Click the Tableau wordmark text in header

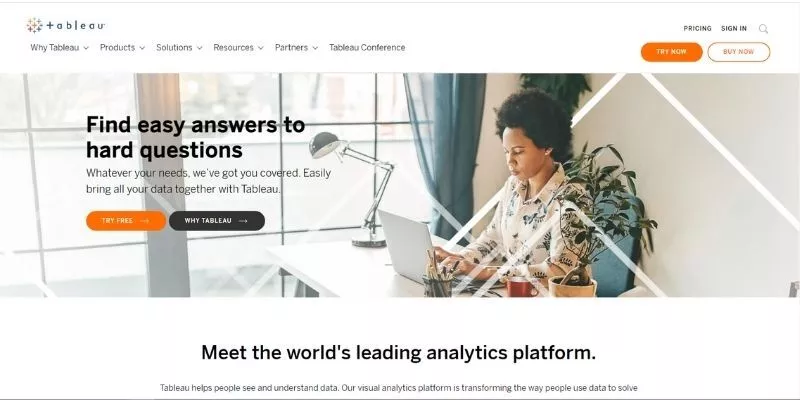[76, 25]
